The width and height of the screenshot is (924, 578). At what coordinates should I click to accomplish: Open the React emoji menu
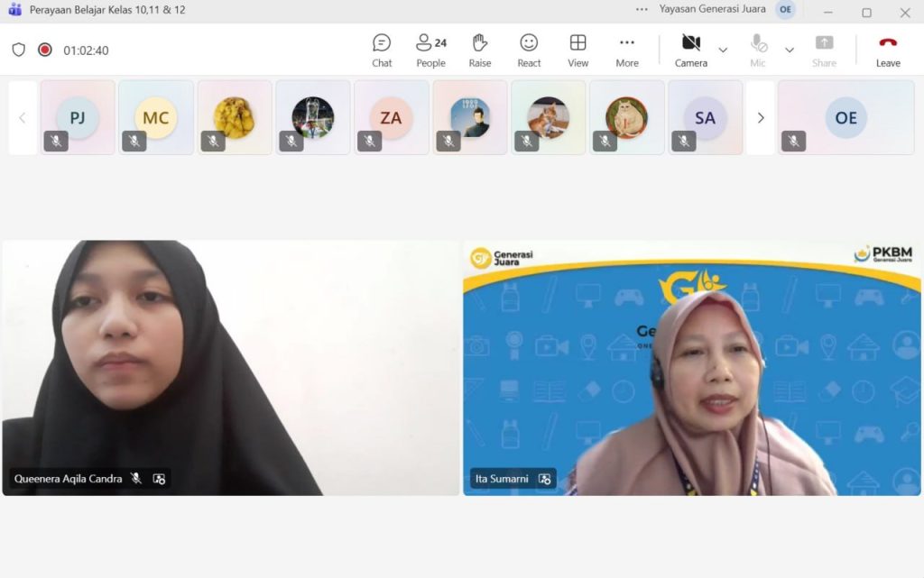click(529, 50)
